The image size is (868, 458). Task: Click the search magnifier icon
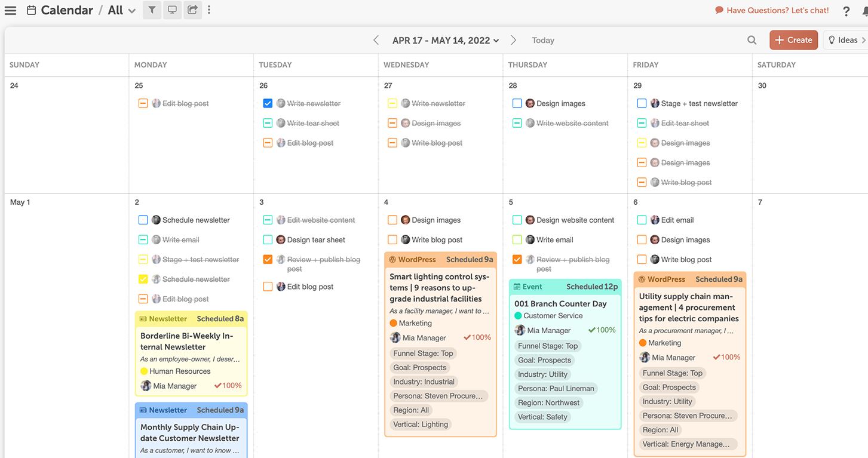pyautogui.click(x=752, y=40)
